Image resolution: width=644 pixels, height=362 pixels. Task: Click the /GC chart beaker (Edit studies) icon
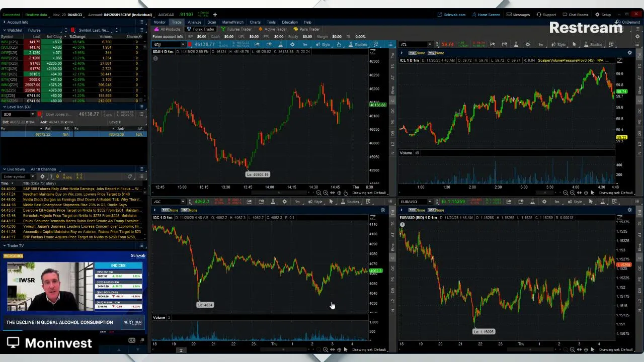coord(273,202)
